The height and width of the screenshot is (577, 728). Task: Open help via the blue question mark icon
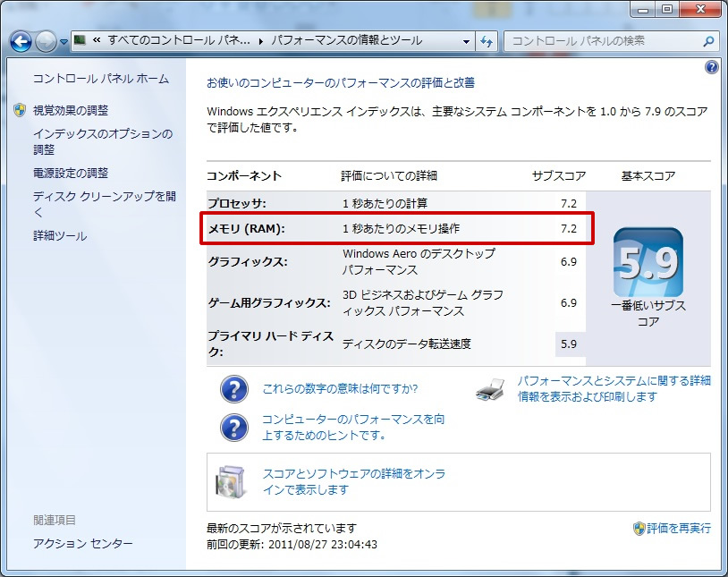(711, 67)
